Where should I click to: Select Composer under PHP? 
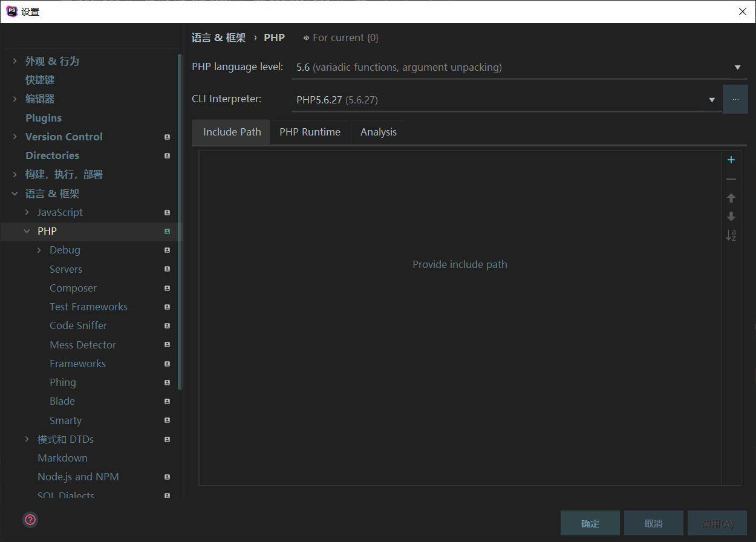tap(73, 288)
